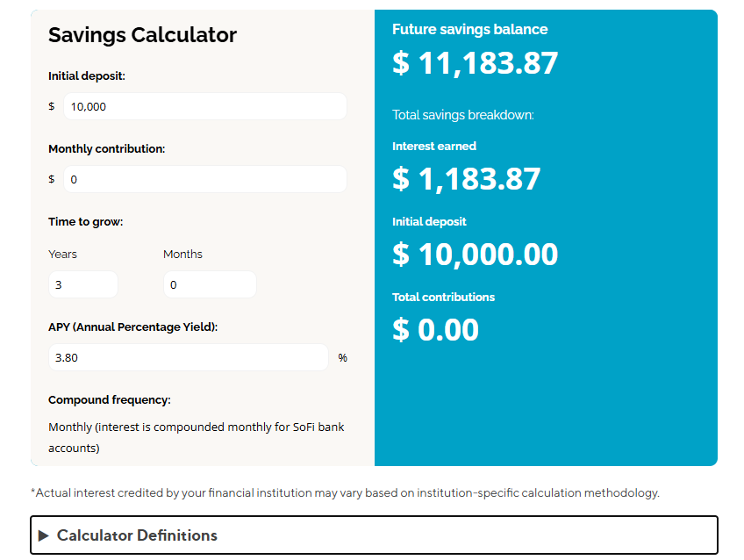Click the Total contributions amount $0.00

(436, 329)
